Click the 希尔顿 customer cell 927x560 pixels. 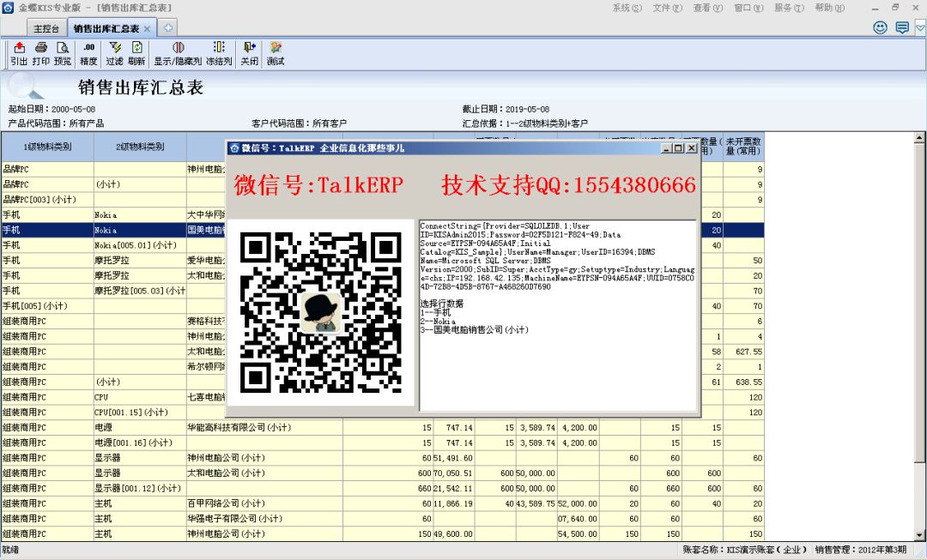(206, 367)
